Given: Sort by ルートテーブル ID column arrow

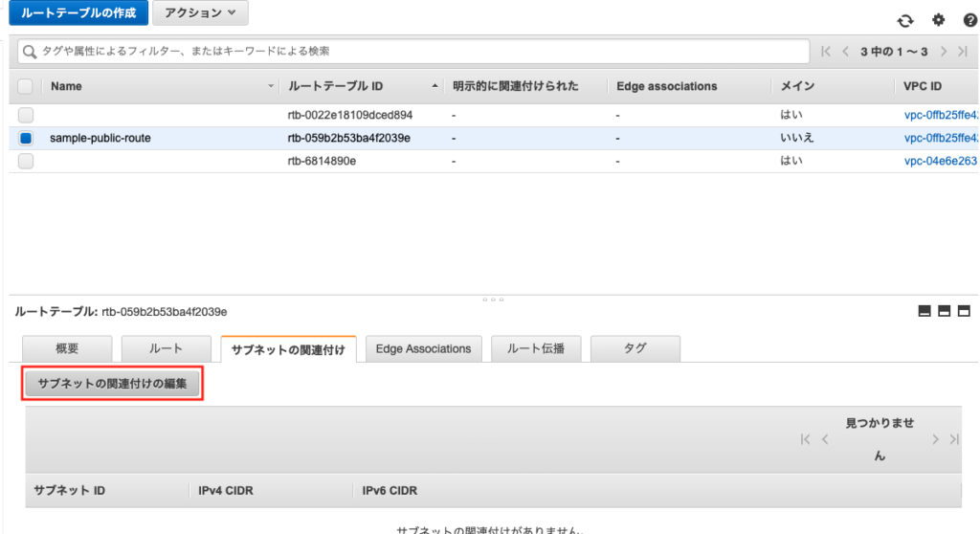Looking at the screenshot, I should [436, 86].
